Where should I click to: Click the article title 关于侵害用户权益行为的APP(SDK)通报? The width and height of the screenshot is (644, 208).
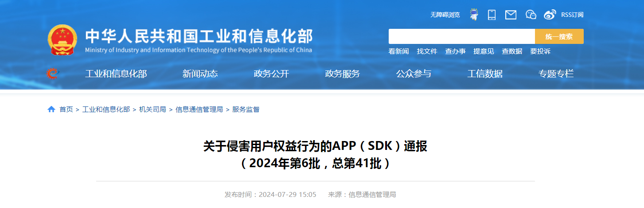[x=315, y=146]
